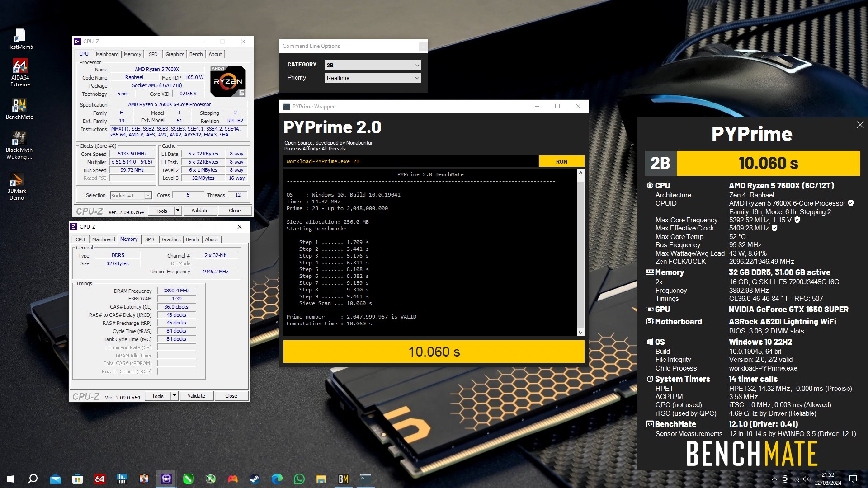This screenshot has width=868, height=488.
Task: Show hidden system tray icons
Action: (774, 479)
